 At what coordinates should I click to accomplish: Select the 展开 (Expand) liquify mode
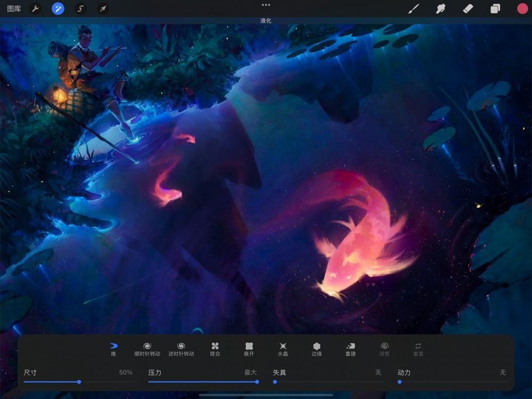tap(248, 347)
